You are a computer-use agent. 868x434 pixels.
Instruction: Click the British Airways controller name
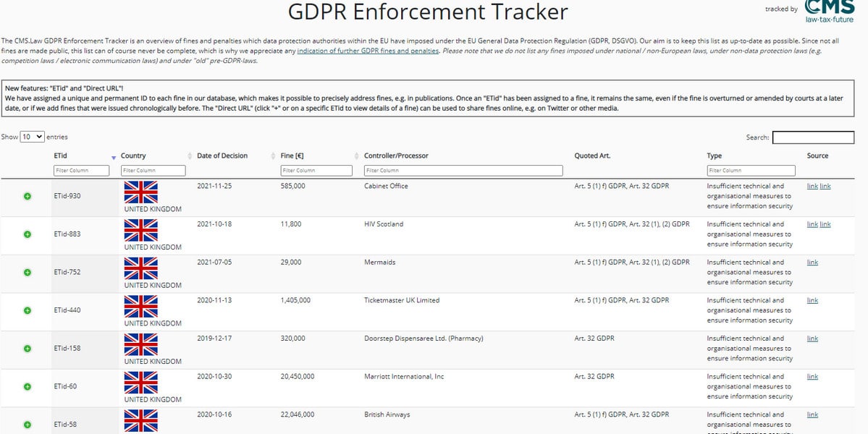[x=387, y=415]
